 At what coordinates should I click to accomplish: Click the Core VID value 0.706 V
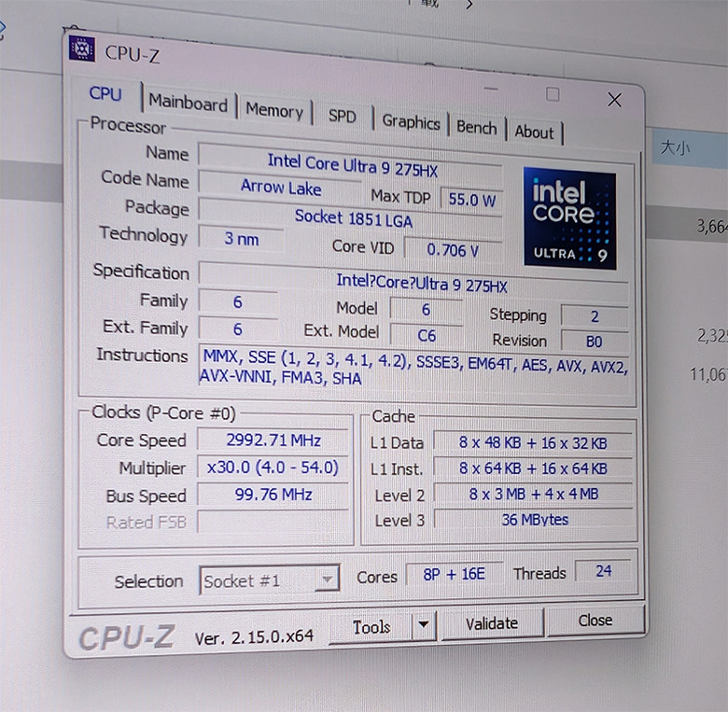click(x=454, y=250)
